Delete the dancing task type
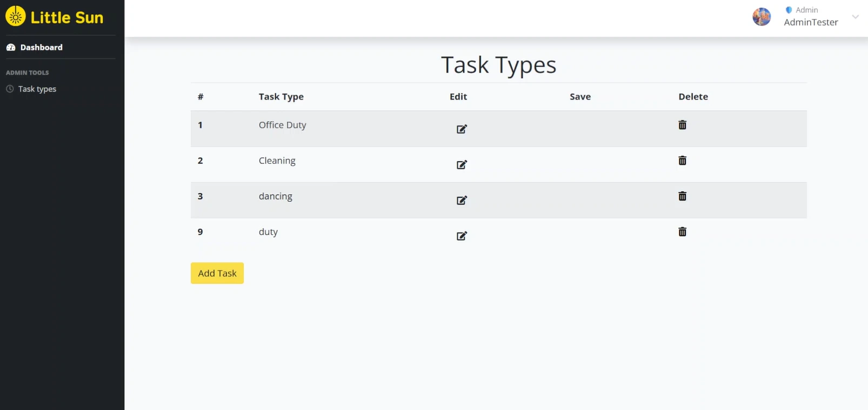Viewport: 868px width, 410px height. click(682, 196)
